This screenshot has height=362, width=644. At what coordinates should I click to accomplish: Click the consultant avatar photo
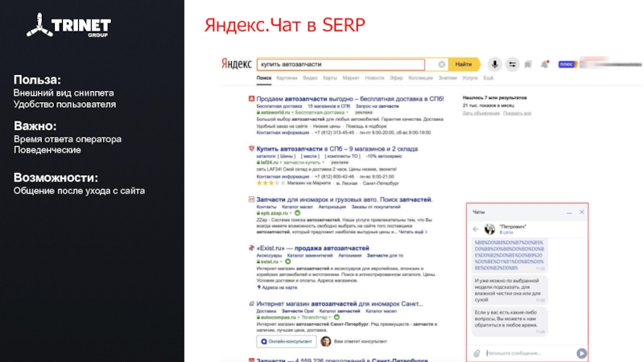326,341
